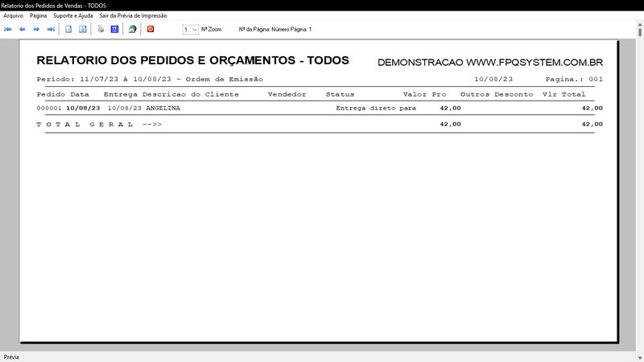Click the Pagina.: 001 text

[x=574, y=79]
